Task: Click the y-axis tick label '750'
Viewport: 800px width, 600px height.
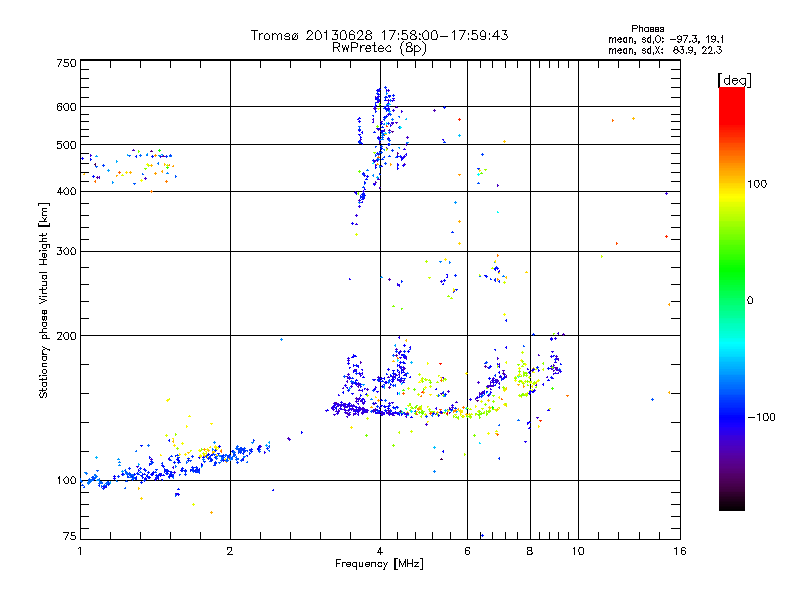Action: tap(66, 63)
